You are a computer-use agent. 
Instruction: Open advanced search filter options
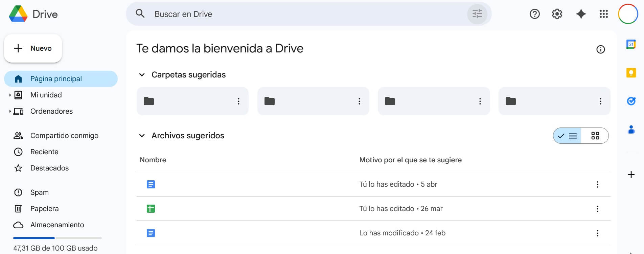(x=477, y=14)
